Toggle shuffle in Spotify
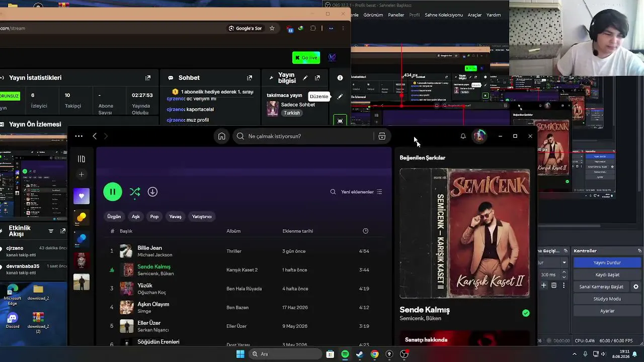Viewport: 644px width, 362px height. tap(134, 192)
